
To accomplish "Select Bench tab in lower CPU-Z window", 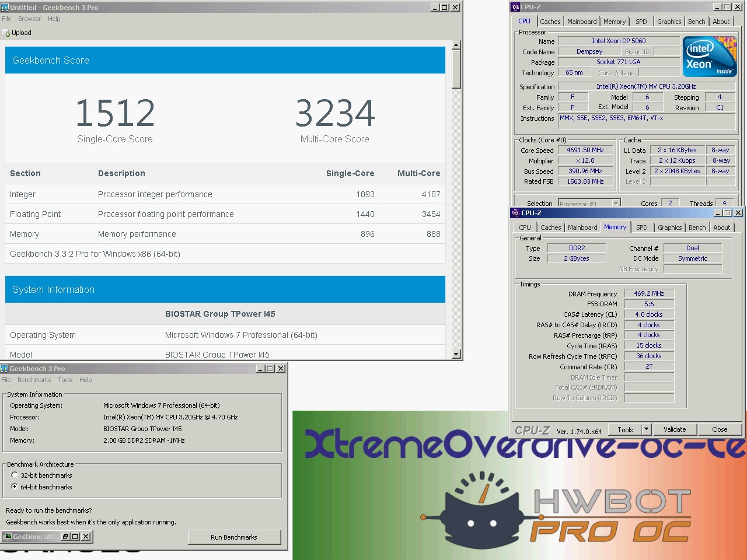I will coord(697,228).
